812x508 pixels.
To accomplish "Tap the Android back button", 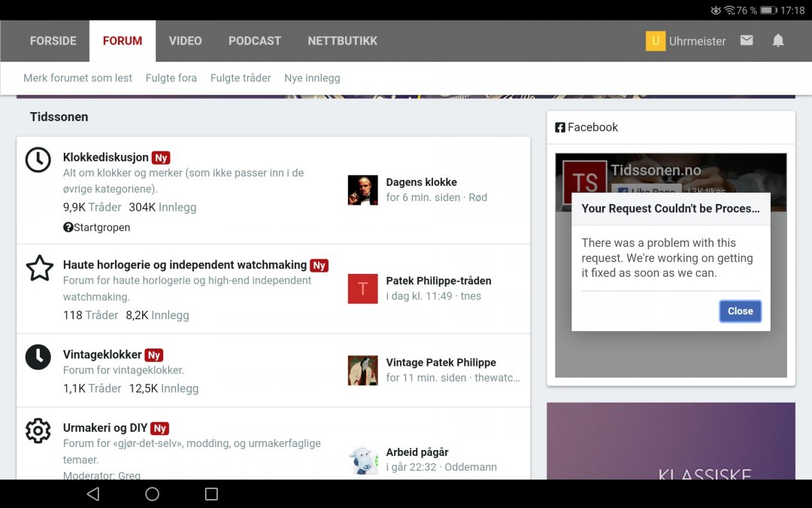I will pos(92,492).
